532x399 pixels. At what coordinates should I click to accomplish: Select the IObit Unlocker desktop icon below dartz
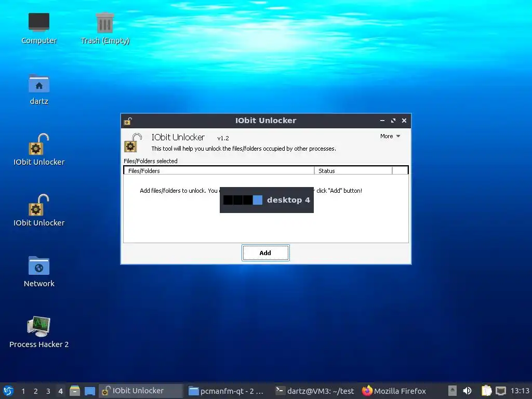(x=38, y=150)
